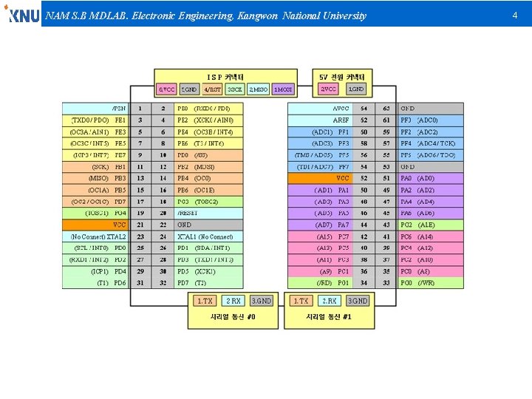The width and height of the screenshot is (532, 399).
Task: Select the "(OC3A/AIN1) PE3" cell
Action: pos(95,132)
